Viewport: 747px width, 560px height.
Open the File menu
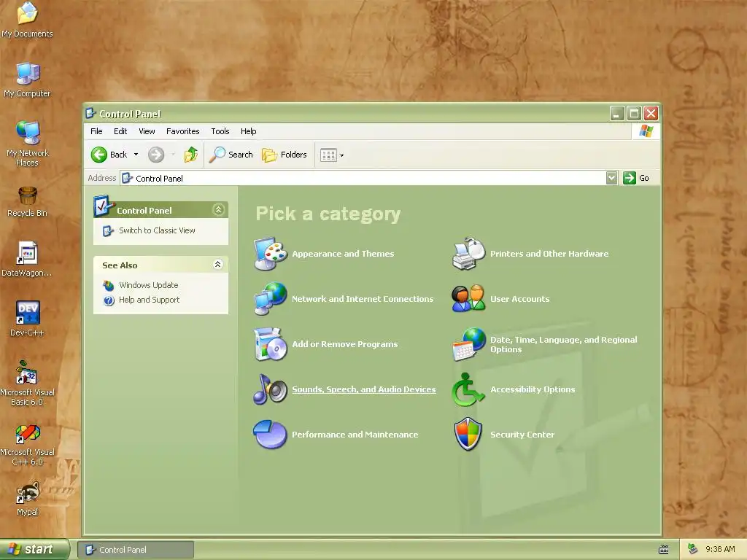point(96,131)
